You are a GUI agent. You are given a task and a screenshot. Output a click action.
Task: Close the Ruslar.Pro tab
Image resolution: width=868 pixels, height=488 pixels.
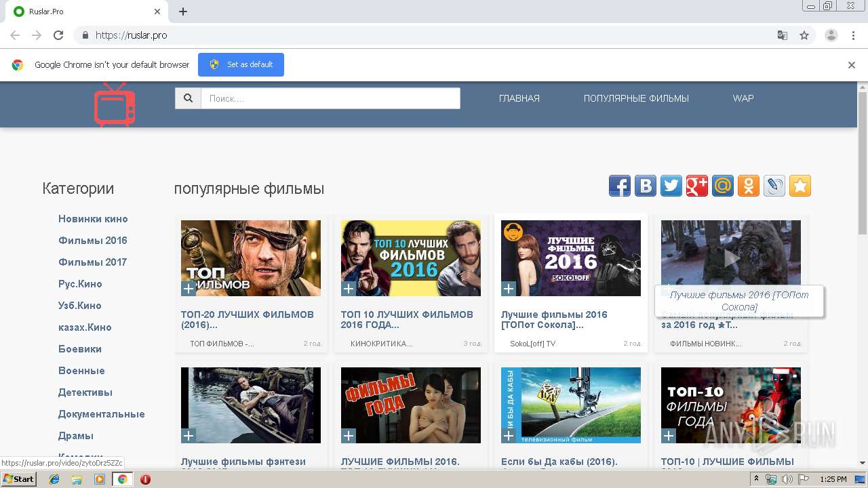click(157, 12)
